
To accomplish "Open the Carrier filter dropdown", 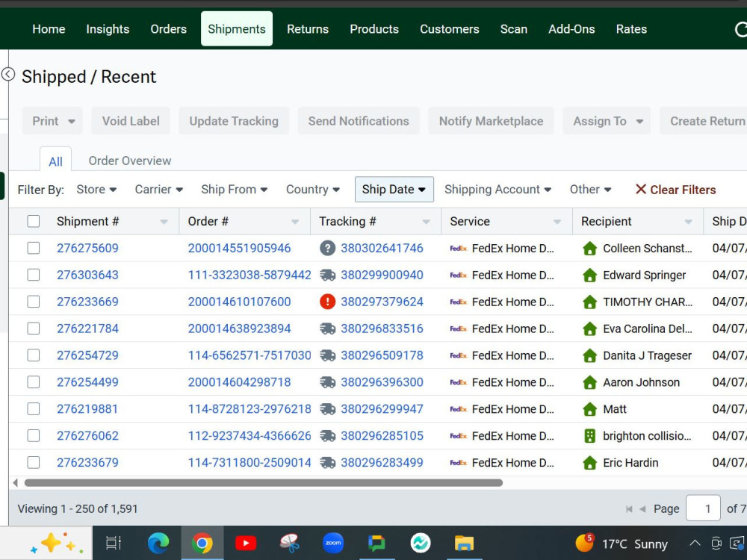I will click(158, 189).
